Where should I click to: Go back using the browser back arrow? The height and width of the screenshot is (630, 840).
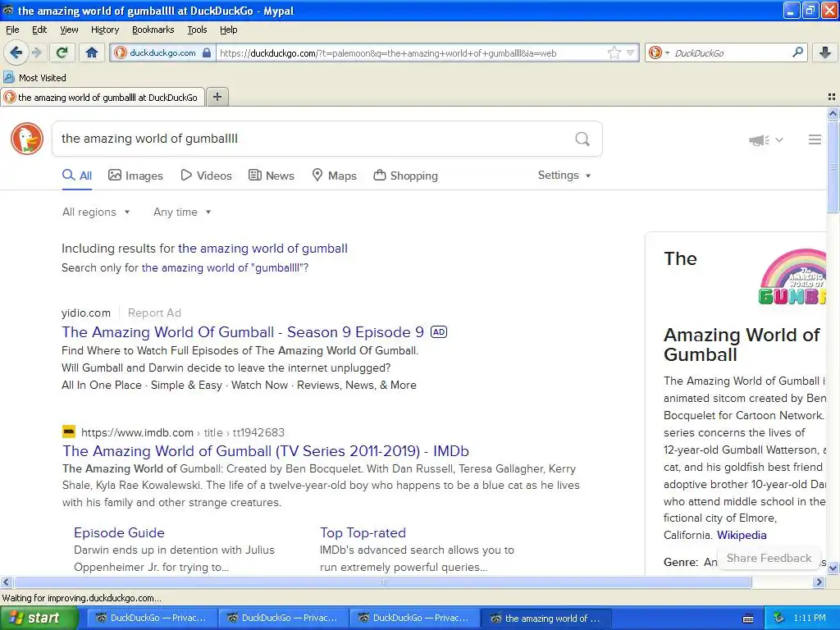tap(16, 52)
